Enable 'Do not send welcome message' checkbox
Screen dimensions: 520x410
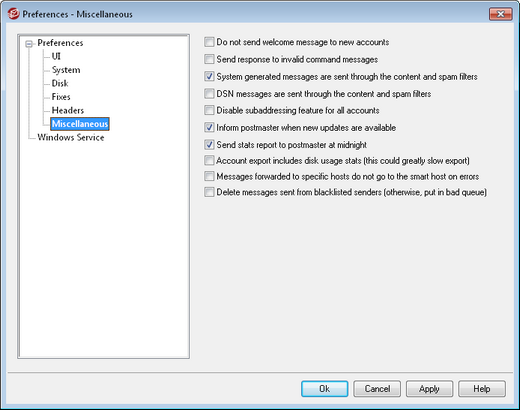tap(209, 42)
